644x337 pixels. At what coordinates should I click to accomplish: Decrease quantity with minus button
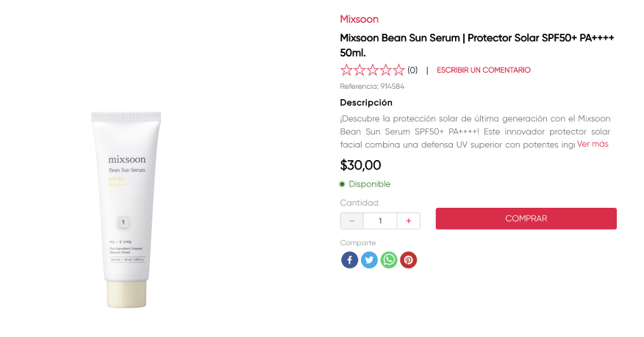pyautogui.click(x=352, y=221)
